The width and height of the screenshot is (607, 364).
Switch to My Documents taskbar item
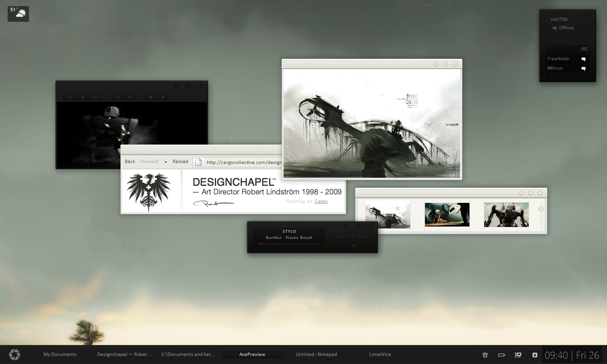pos(60,354)
